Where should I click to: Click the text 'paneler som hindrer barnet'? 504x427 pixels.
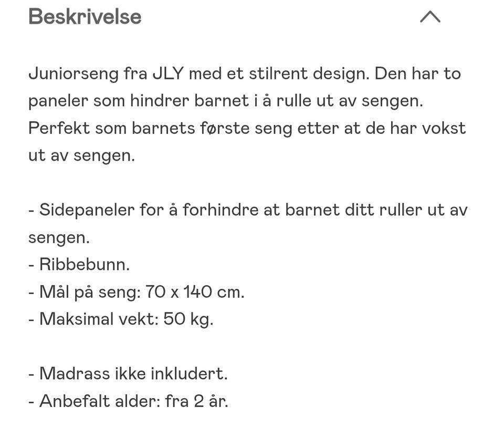pyautogui.click(x=139, y=101)
